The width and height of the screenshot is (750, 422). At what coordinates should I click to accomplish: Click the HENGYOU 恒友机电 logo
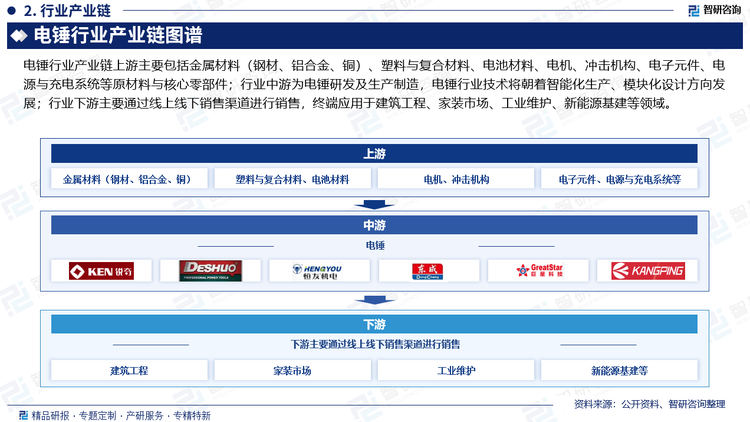click(x=318, y=271)
